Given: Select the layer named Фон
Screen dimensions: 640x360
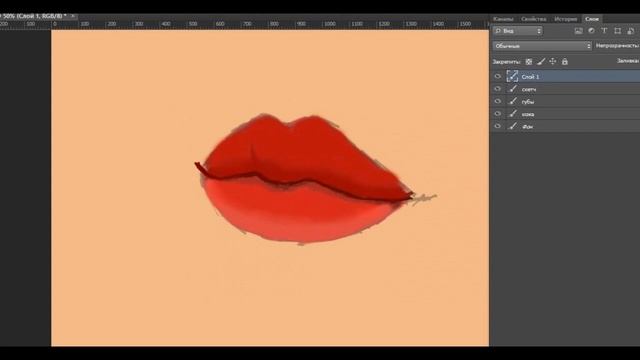Looking at the screenshot, I should tap(528, 127).
